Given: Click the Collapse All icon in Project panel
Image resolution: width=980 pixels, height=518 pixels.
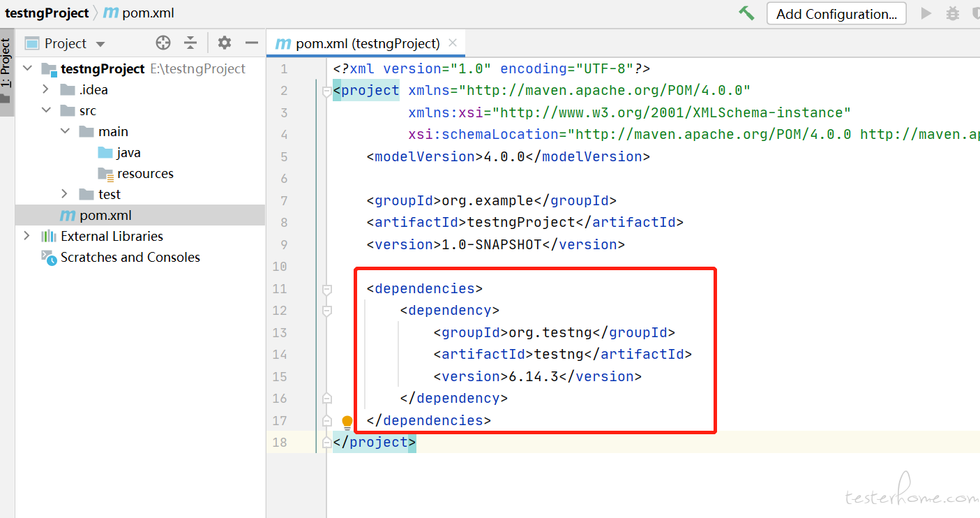Looking at the screenshot, I should 190,43.
